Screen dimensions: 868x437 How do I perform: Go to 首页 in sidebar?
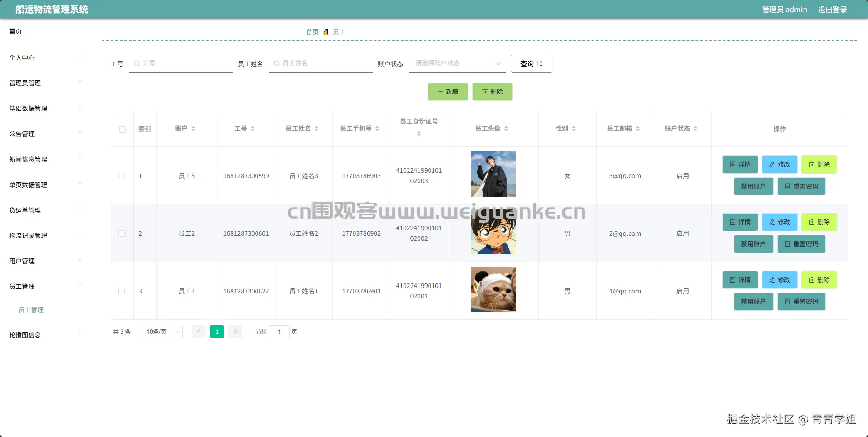click(x=15, y=31)
